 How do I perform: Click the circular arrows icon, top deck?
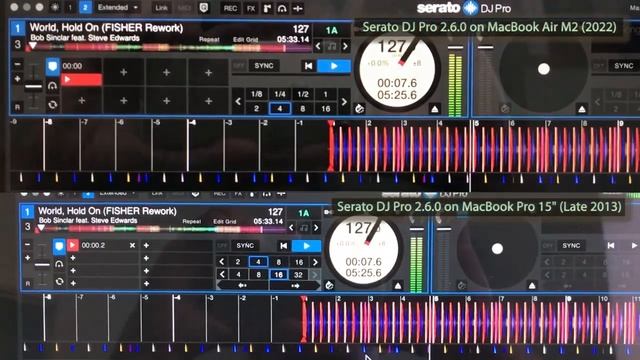52,105
